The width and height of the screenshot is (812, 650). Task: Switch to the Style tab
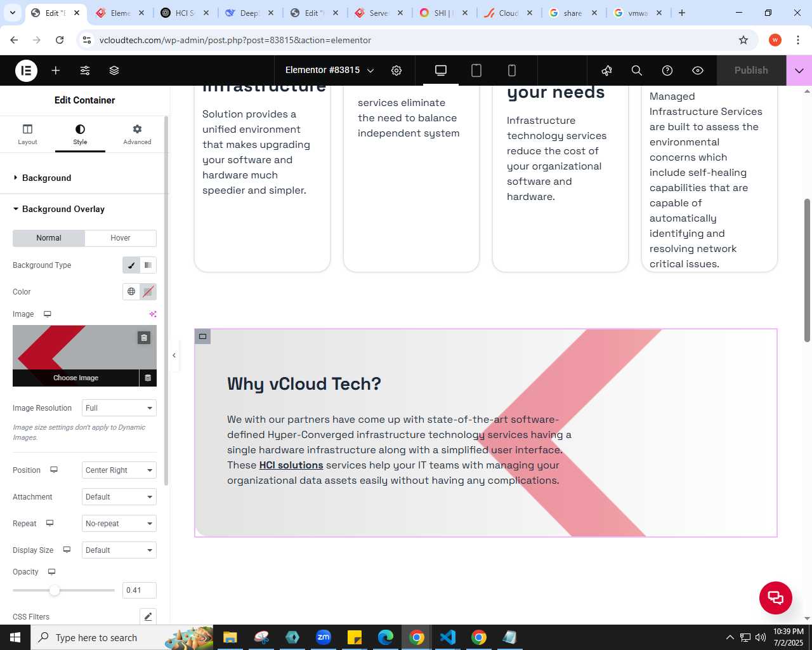[80, 135]
